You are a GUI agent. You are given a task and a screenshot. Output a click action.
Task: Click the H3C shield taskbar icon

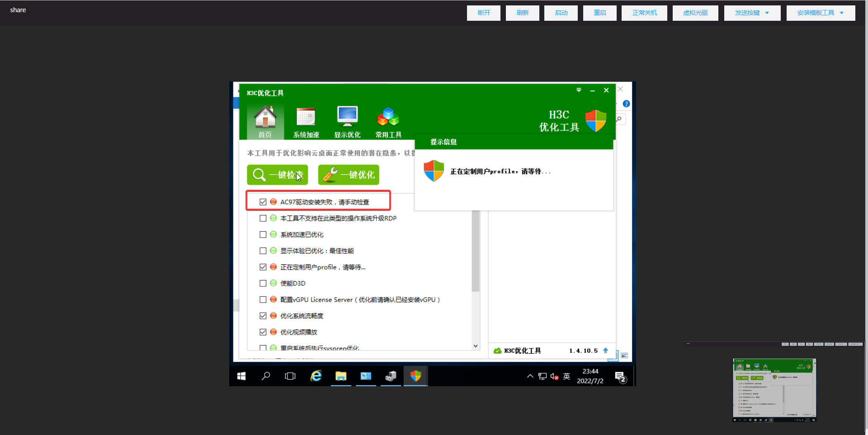pos(415,376)
